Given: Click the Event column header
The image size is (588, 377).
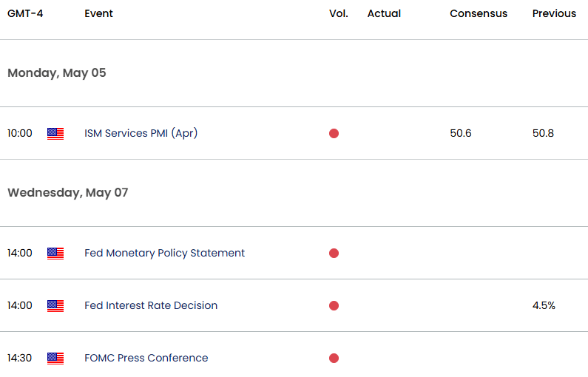Looking at the screenshot, I should tap(98, 13).
